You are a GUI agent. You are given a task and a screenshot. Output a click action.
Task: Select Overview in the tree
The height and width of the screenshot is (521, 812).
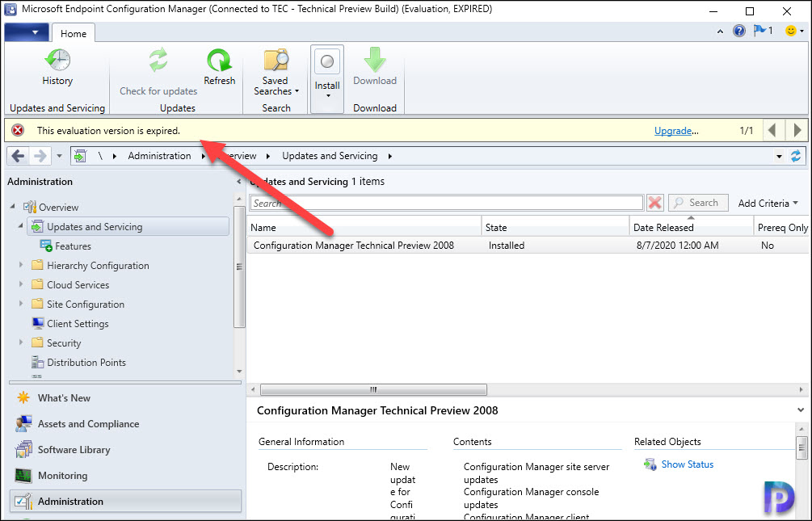point(58,207)
